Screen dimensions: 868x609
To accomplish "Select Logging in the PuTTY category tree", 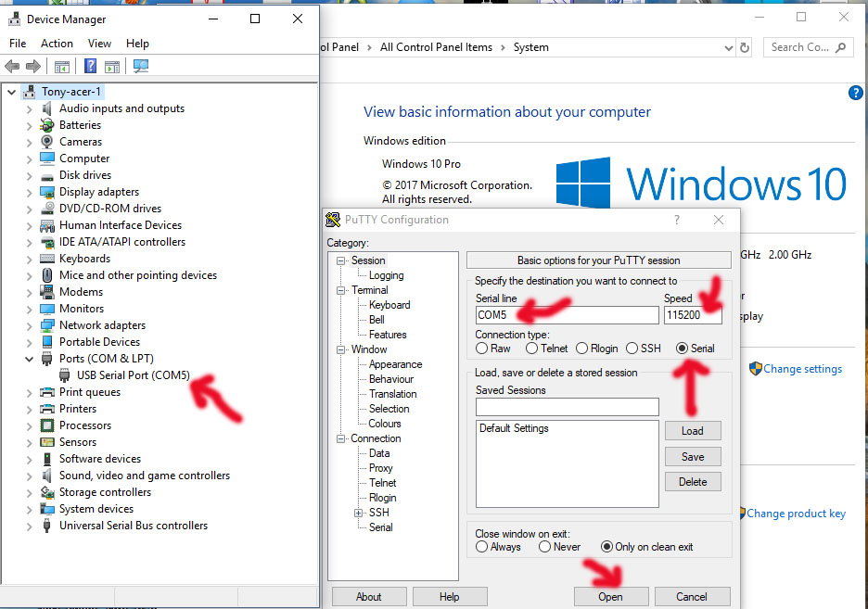I will 387,275.
